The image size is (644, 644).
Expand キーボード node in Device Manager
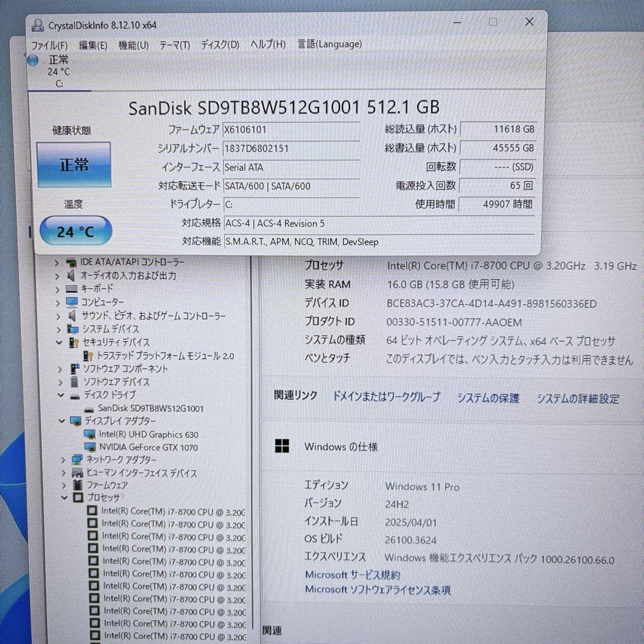coord(57,290)
